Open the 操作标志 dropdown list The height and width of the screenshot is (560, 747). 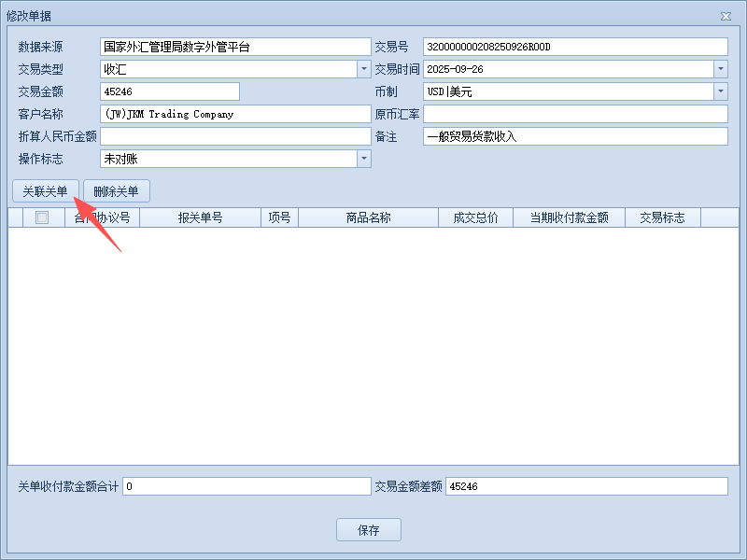(363, 159)
